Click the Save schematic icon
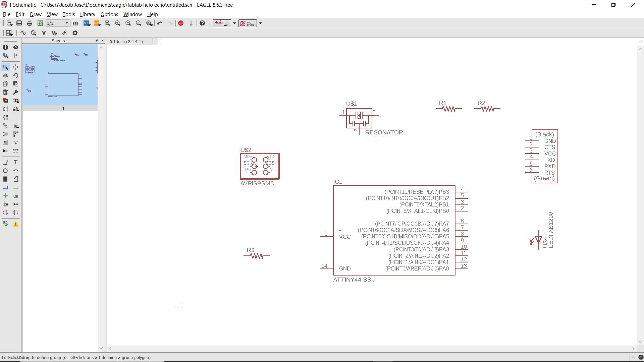 [19, 23]
